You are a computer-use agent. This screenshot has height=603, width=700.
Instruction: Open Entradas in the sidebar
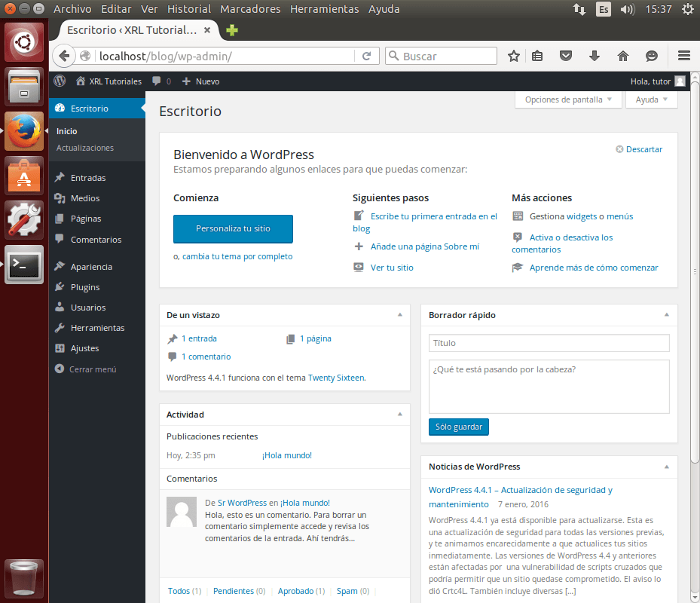coord(88,178)
